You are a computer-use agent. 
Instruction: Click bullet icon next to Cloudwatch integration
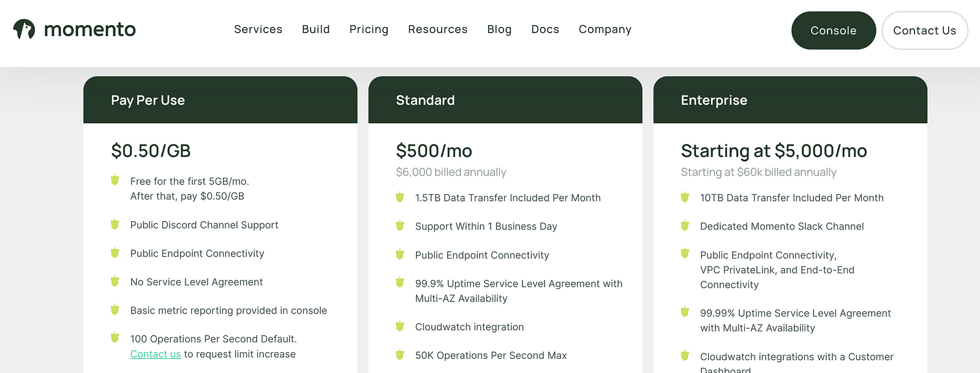(400, 326)
